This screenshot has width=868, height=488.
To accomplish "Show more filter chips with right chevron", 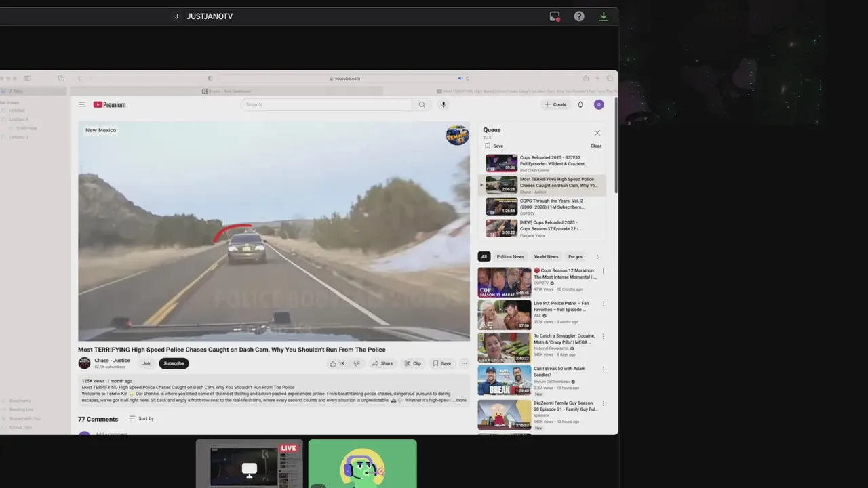I will pyautogui.click(x=598, y=257).
